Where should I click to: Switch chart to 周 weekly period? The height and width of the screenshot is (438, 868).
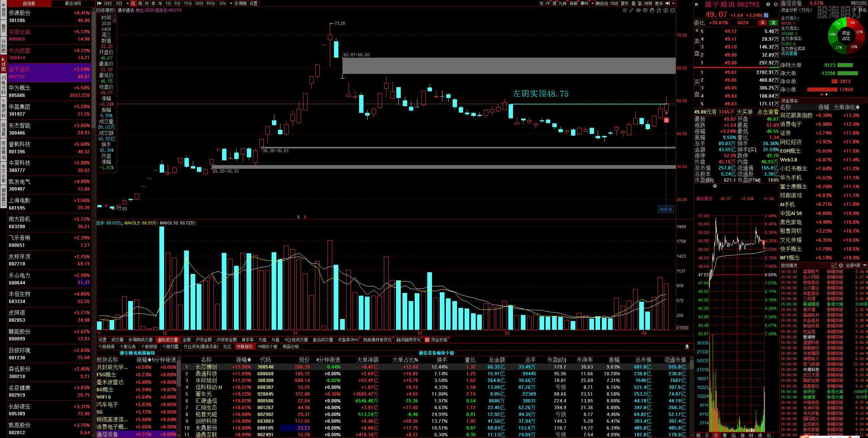[140, 3]
